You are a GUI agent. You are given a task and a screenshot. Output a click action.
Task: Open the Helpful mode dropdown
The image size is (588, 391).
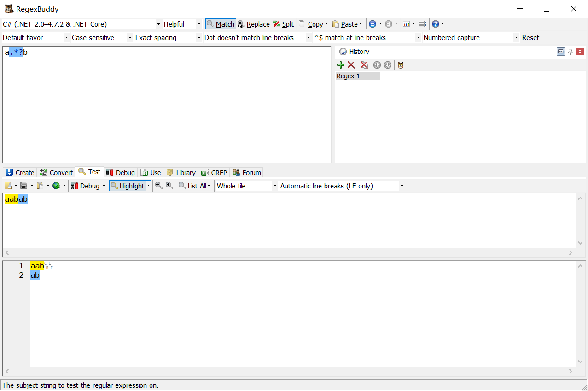[199, 24]
